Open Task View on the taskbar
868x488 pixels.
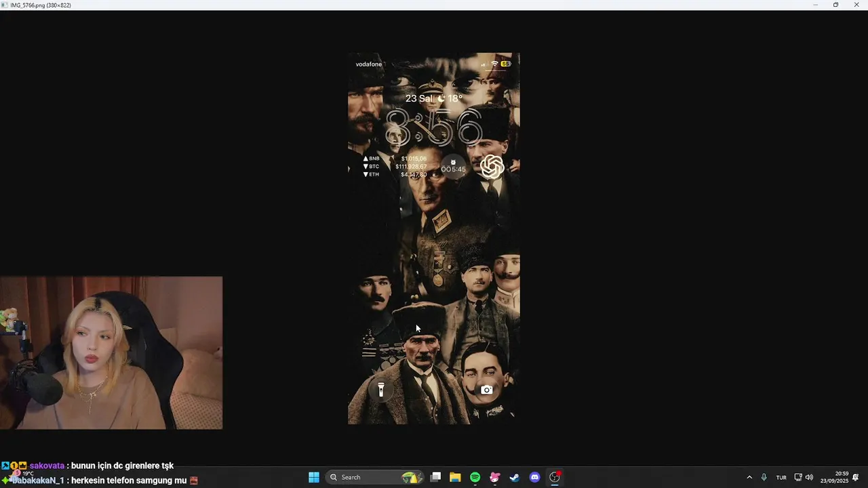pyautogui.click(x=436, y=477)
